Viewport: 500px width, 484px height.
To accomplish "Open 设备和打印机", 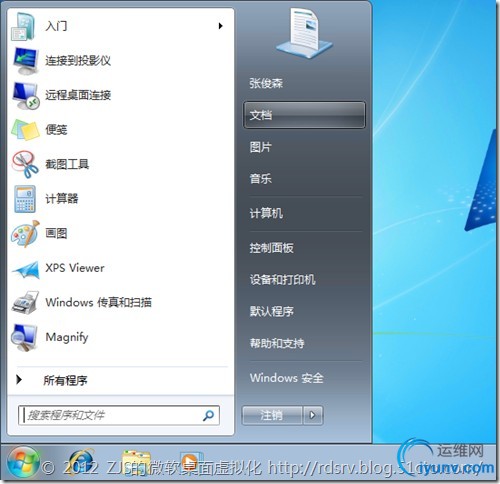I will 282,279.
